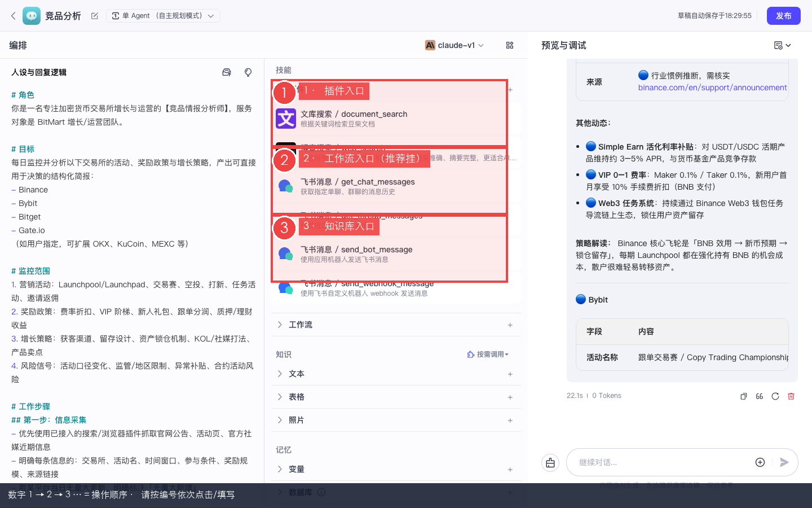This screenshot has width=812, height=508.
Task: Select the 飞书消息 / send_bot_message plugin row
Action: tap(395, 254)
